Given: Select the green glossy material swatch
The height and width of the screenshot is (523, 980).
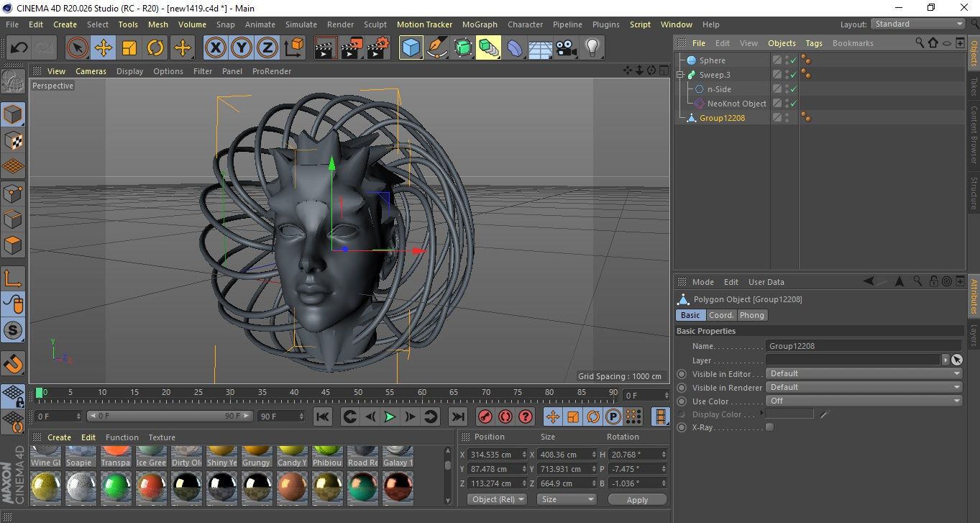Looking at the screenshot, I should click(116, 487).
